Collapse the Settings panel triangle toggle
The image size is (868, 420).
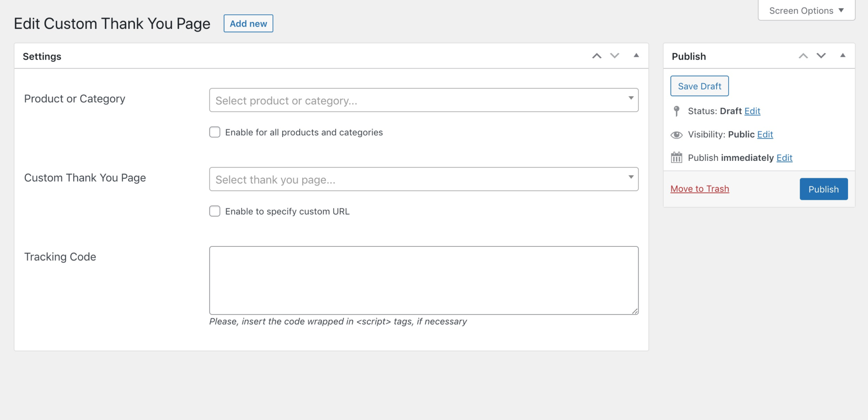point(636,55)
